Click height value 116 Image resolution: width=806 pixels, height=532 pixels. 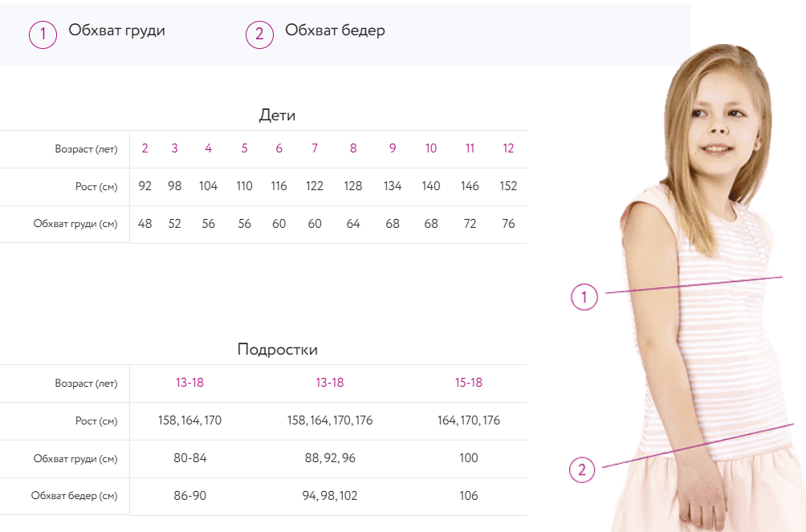(279, 186)
